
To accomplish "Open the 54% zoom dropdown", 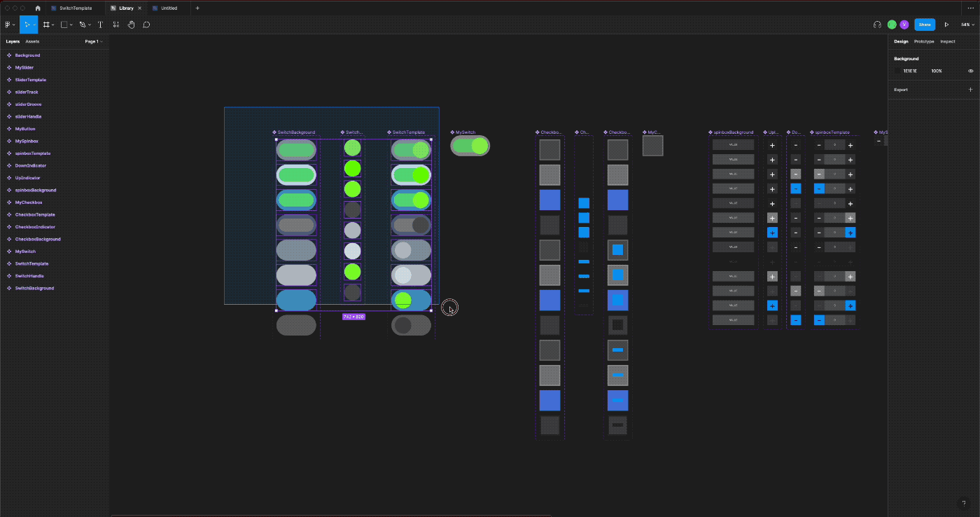I will coord(967,25).
